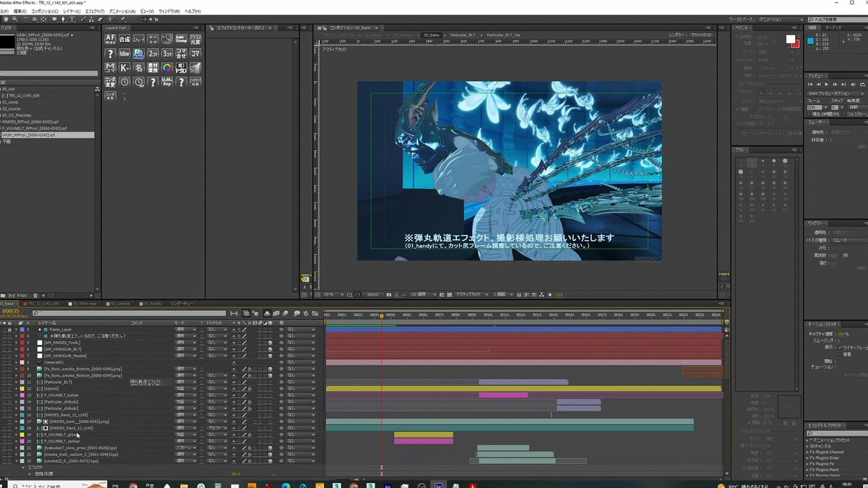Open the アニメーション(A) menu
The image size is (868, 488).
122,11
